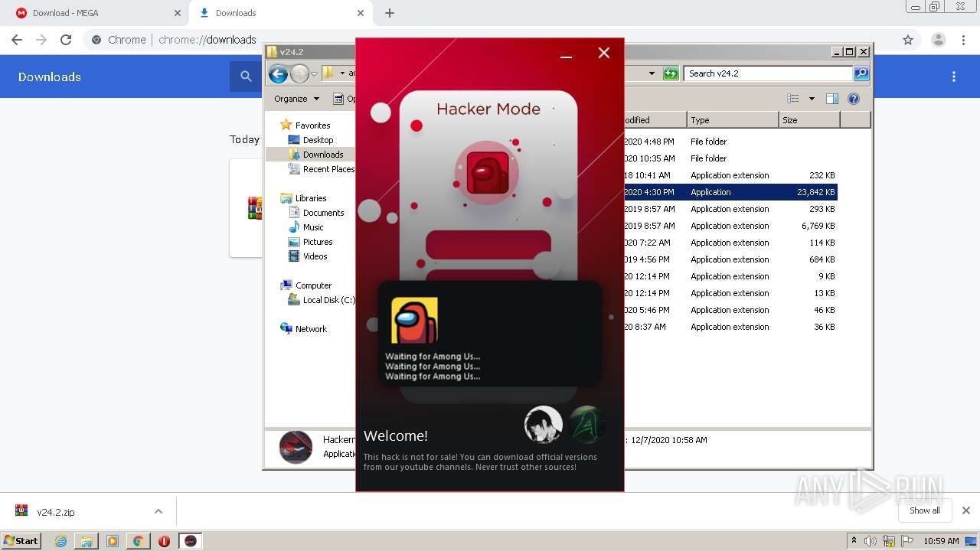Select the 23,842 KB Application row
The height and width of the screenshot is (551, 980).
point(730,192)
